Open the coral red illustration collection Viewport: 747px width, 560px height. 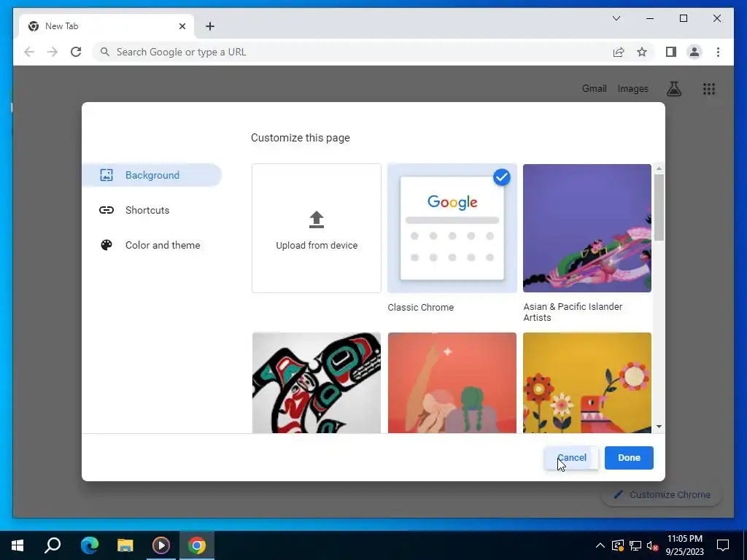[452, 383]
